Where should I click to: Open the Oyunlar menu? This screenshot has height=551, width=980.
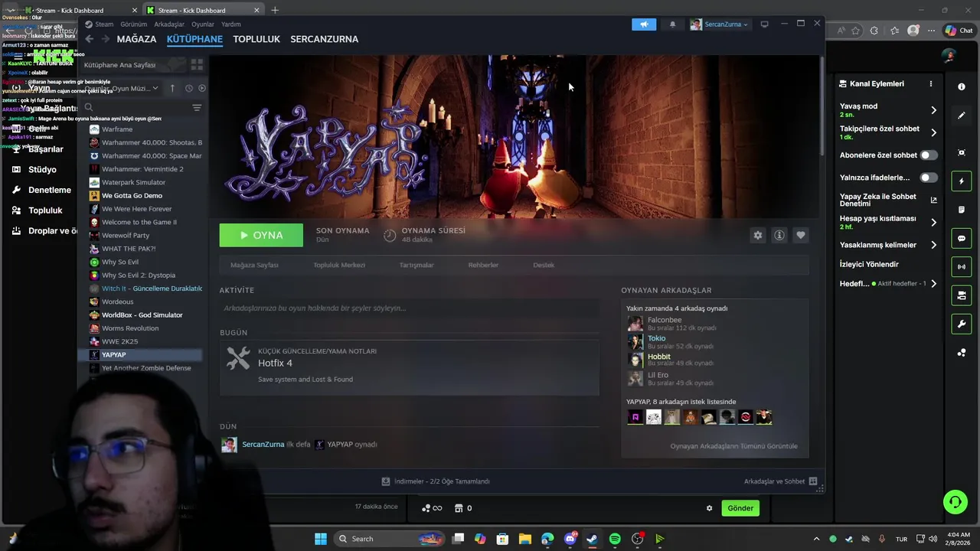tap(203, 24)
